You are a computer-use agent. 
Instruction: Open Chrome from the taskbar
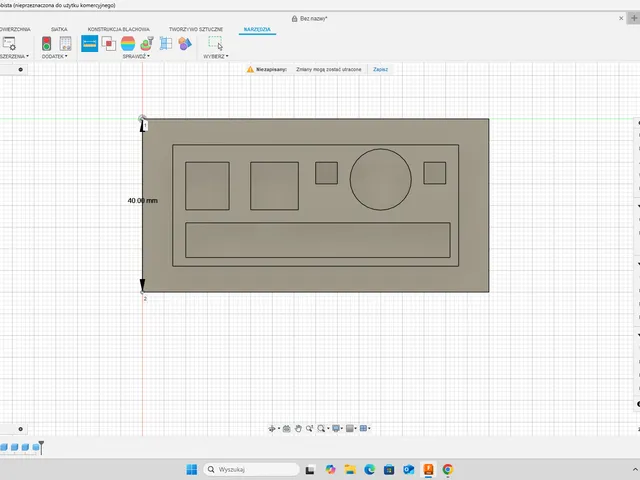447,469
